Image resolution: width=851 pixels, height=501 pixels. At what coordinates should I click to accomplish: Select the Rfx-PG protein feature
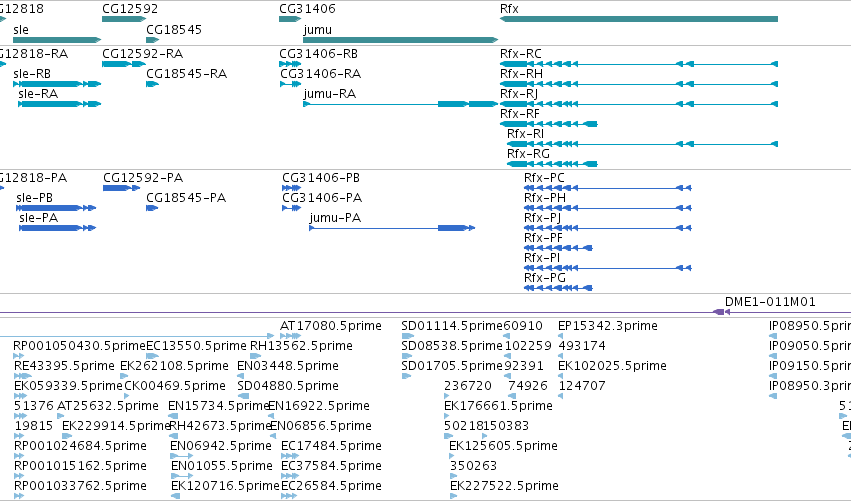click(x=558, y=288)
